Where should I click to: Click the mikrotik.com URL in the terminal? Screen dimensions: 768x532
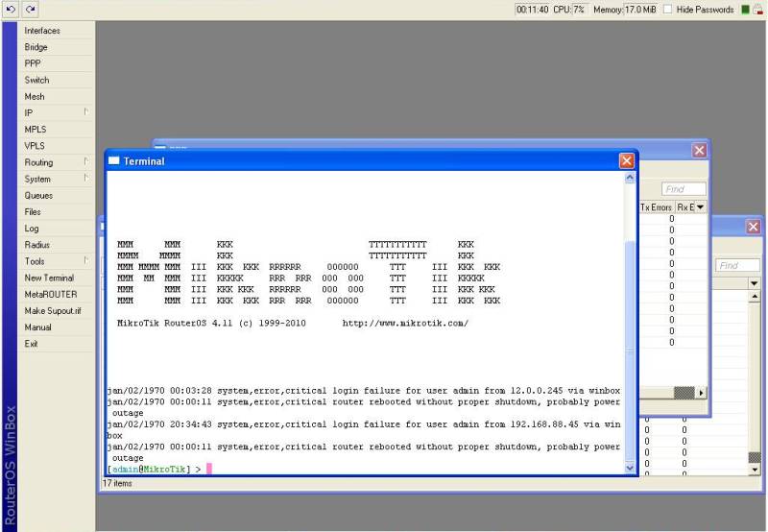point(405,324)
